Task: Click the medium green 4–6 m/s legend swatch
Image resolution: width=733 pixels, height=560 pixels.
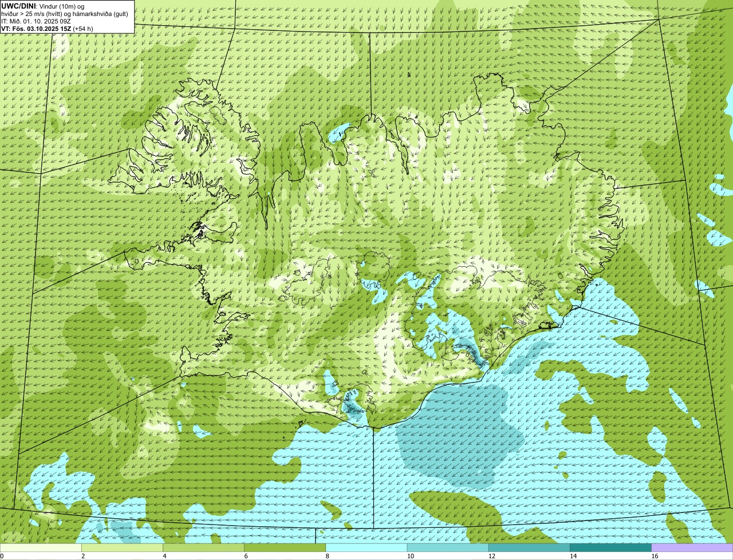Action: click(203, 548)
